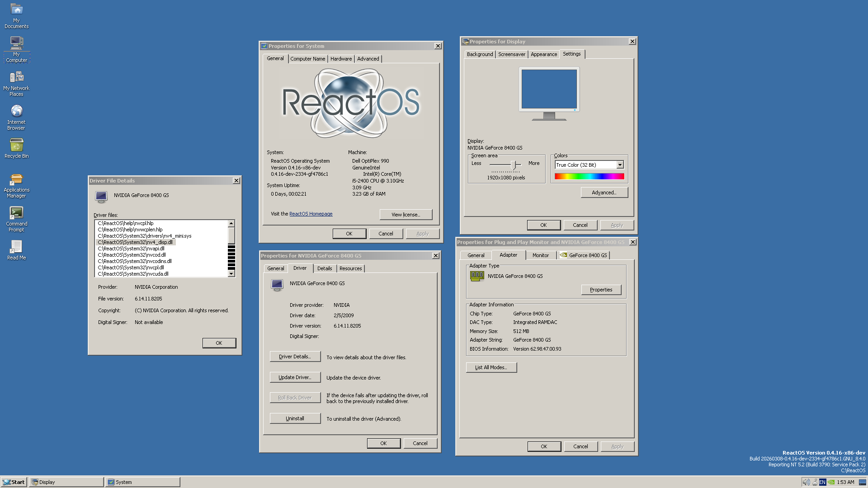The image size is (868, 488).
Task: Click the List All Modes button
Action: [491, 367]
